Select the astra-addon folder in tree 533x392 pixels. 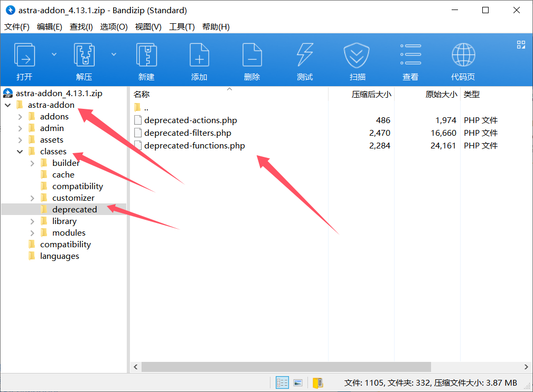coord(51,105)
